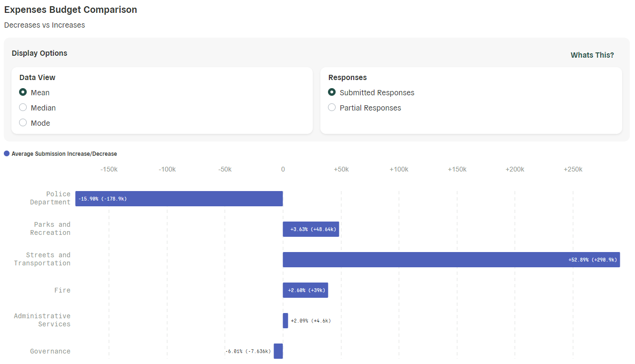Click the -100k axis tick label

point(167,170)
